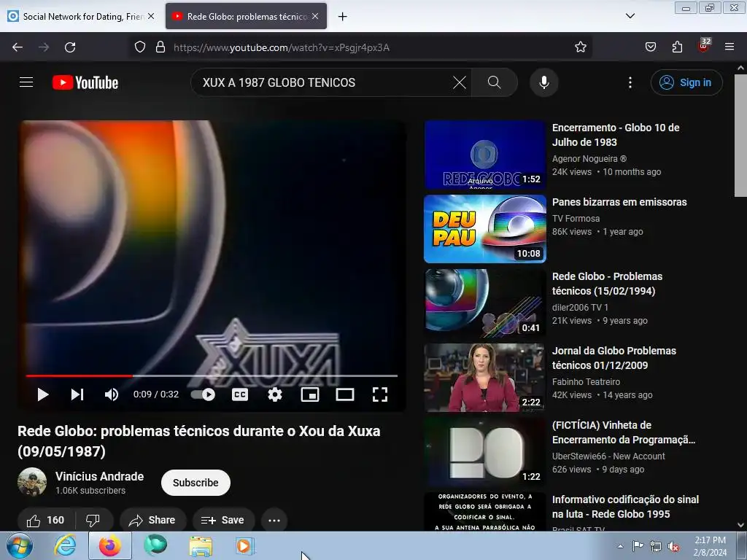Viewport: 747px width, 560px height.
Task: Open Encerramento - Globo 10 de Julho thumbnail
Action: point(484,155)
